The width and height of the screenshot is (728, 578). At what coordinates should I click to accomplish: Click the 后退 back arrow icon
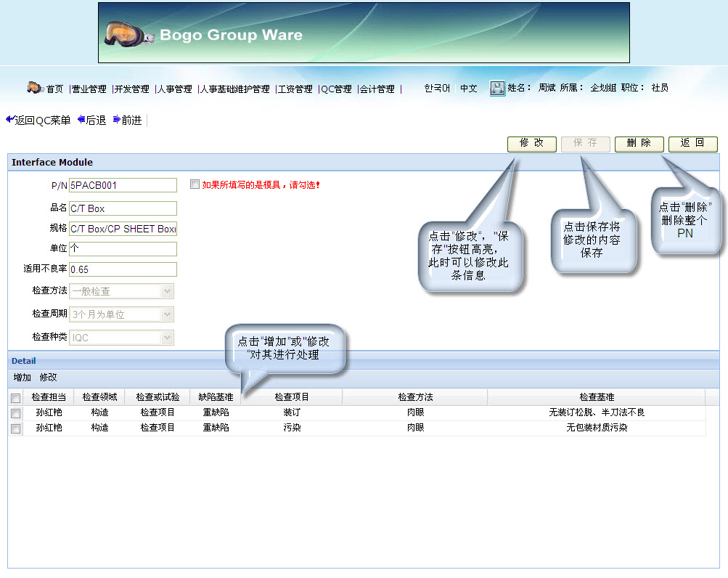(x=81, y=120)
